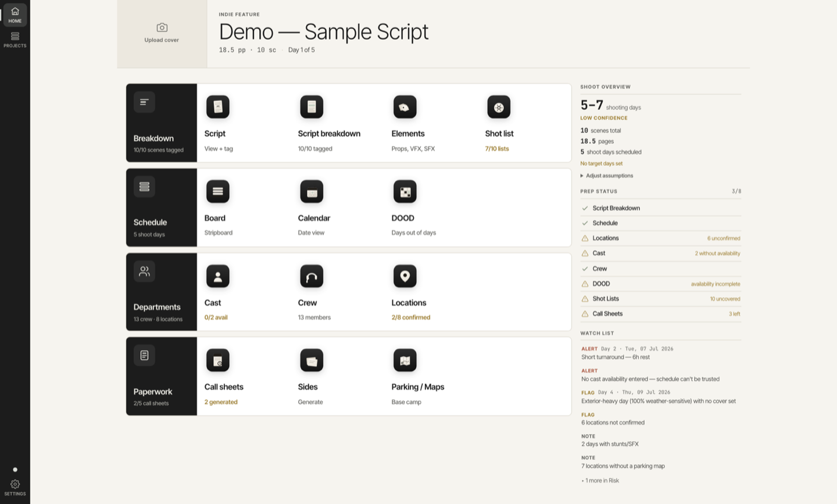Click 'Days out of days' subtitle

[414, 233]
